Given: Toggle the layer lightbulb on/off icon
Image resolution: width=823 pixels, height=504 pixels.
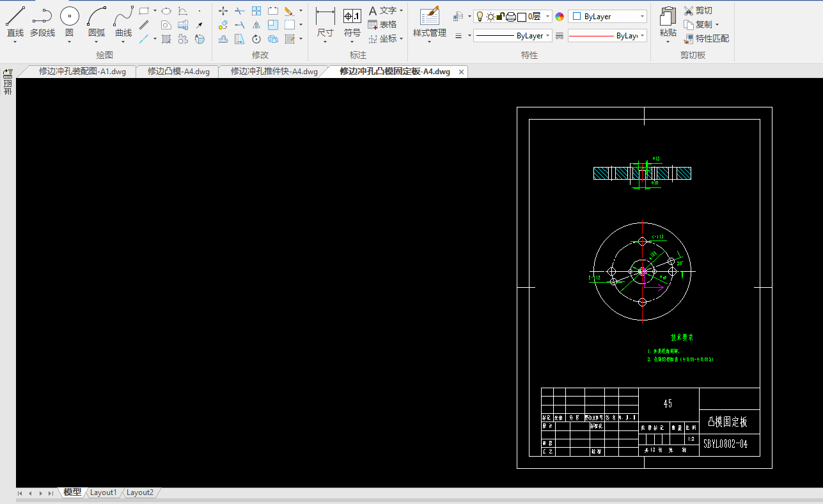Looking at the screenshot, I should pyautogui.click(x=480, y=17).
